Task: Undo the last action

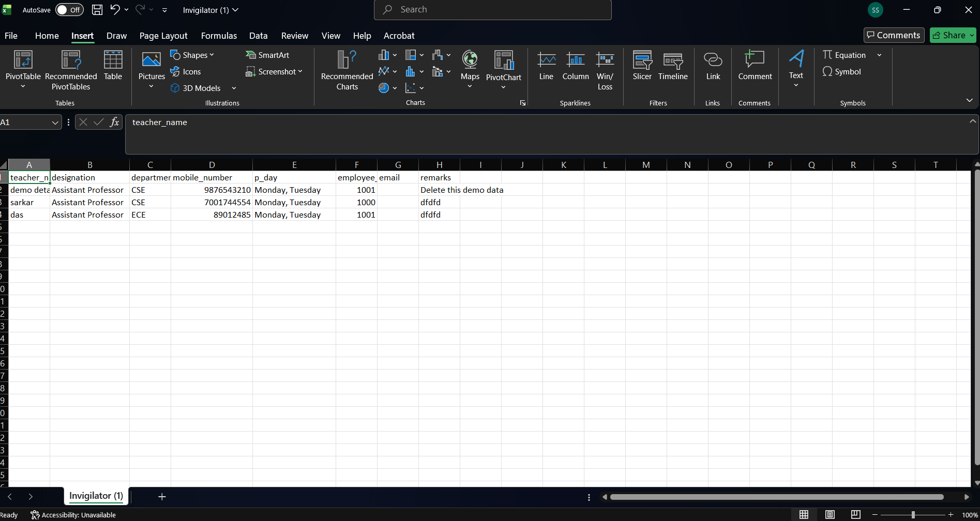Action: (x=115, y=9)
